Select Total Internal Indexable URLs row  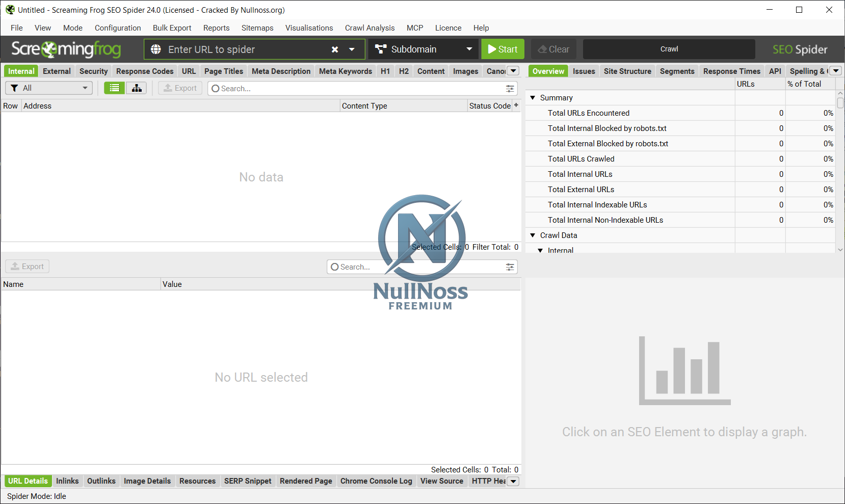[x=680, y=205]
